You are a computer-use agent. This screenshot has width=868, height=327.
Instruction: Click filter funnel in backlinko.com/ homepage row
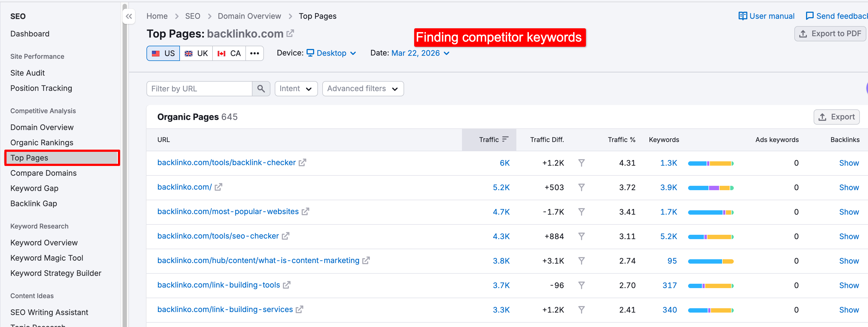point(581,187)
